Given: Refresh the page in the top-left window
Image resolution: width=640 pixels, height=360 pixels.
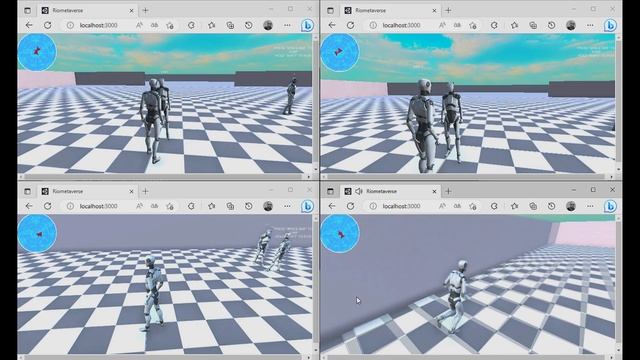Looking at the screenshot, I should 48,25.
